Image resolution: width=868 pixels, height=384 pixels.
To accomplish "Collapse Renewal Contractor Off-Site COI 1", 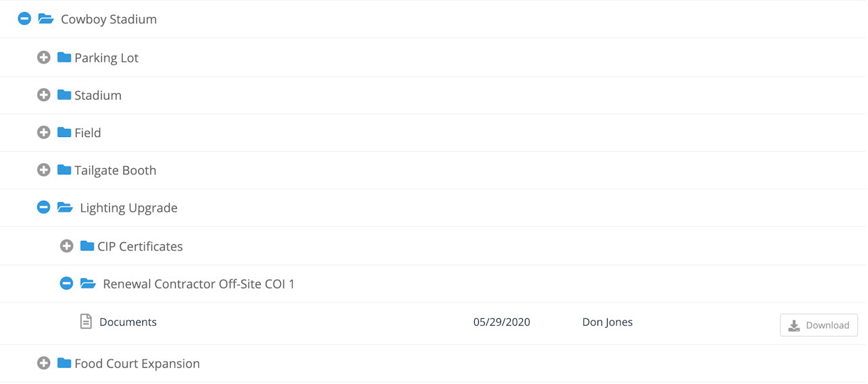I will (66, 284).
